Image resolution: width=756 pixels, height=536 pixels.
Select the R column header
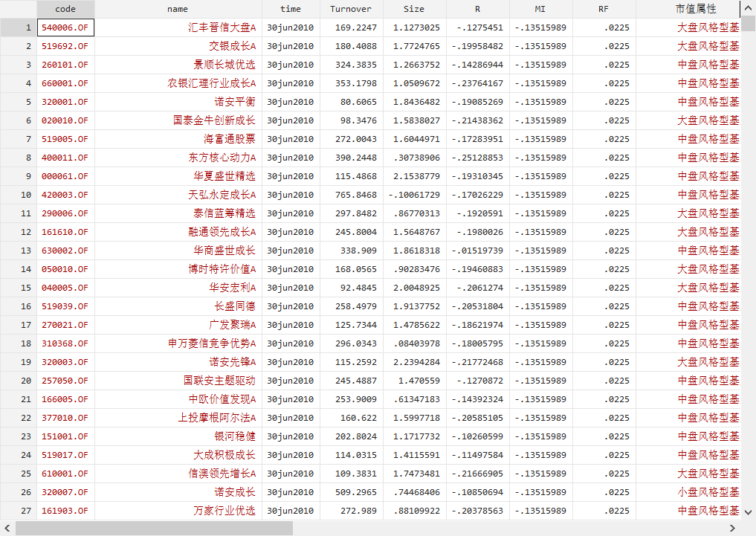478,9
